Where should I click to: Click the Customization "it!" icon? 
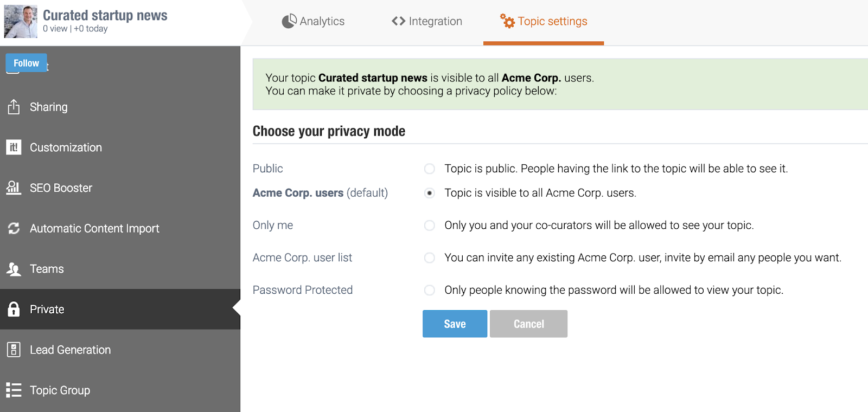coord(14,147)
